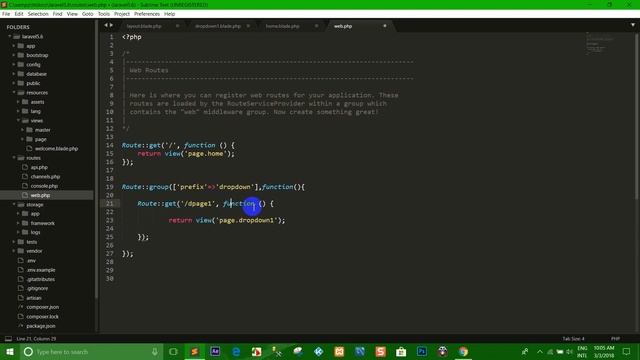Open the .env.example file
Image resolution: width=640 pixels, height=360 pixels.
point(40,270)
